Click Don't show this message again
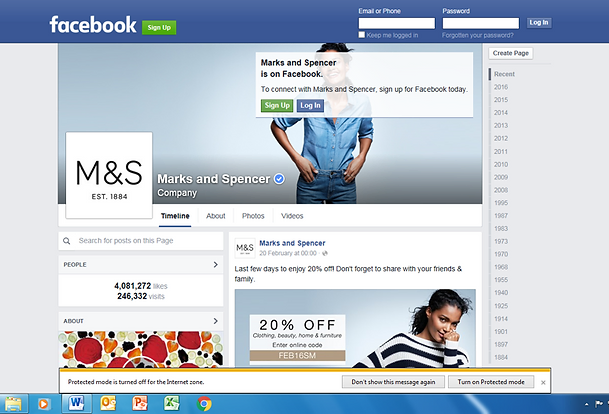This screenshot has width=609, height=414. [x=393, y=382]
